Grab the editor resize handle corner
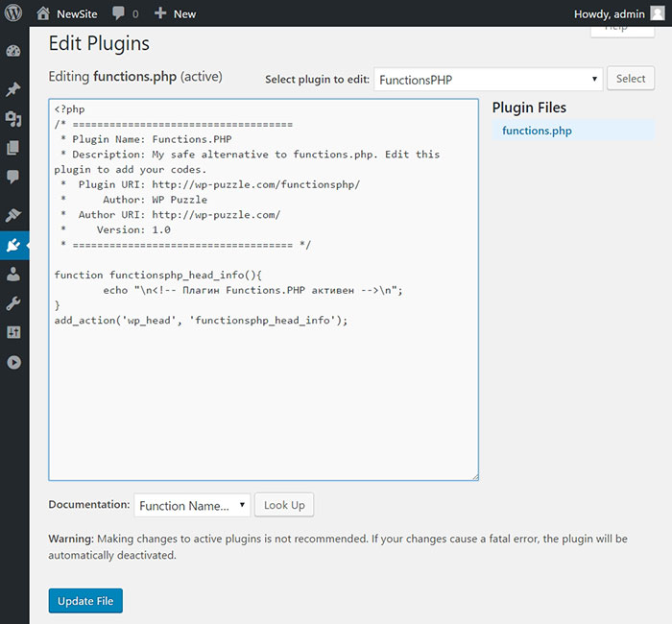 coord(475,477)
